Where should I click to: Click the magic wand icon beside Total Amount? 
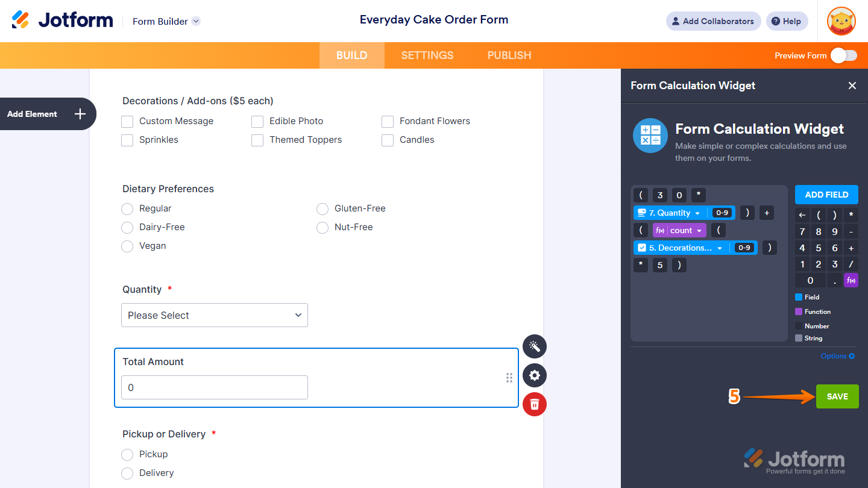pyautogui.click(x=534, y=346)
